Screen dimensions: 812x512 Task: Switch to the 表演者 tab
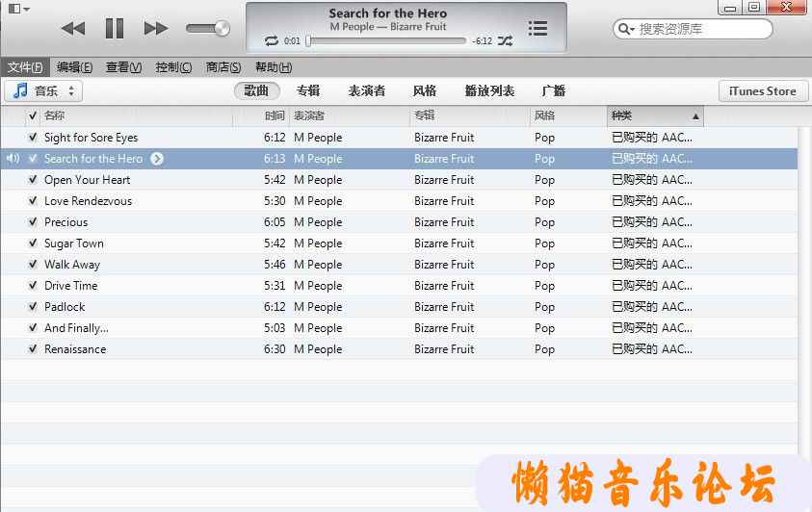(x=367, y=91)
